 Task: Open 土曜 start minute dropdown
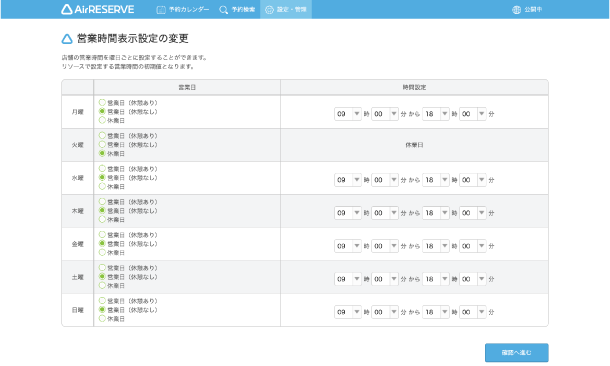coord(385,279)
